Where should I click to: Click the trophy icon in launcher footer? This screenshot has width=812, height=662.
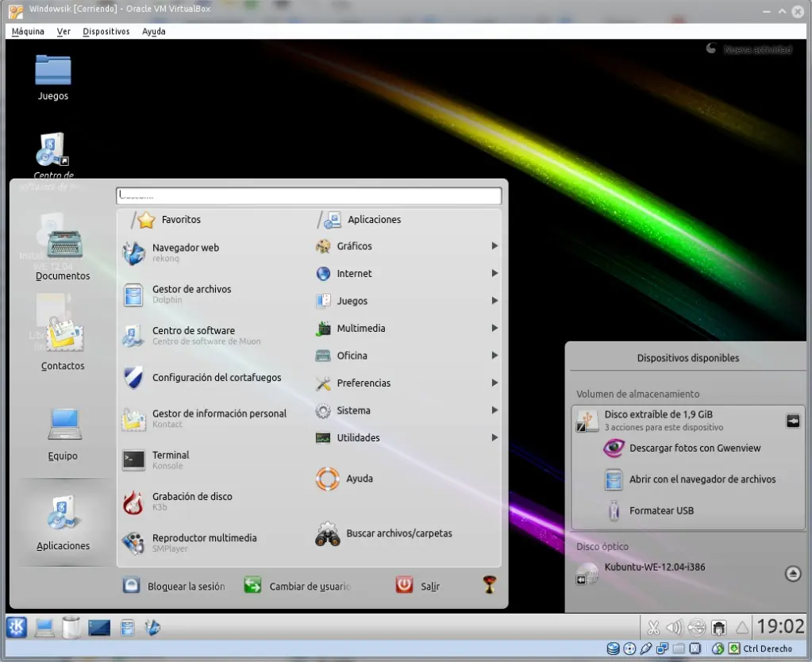pos(490,584)
